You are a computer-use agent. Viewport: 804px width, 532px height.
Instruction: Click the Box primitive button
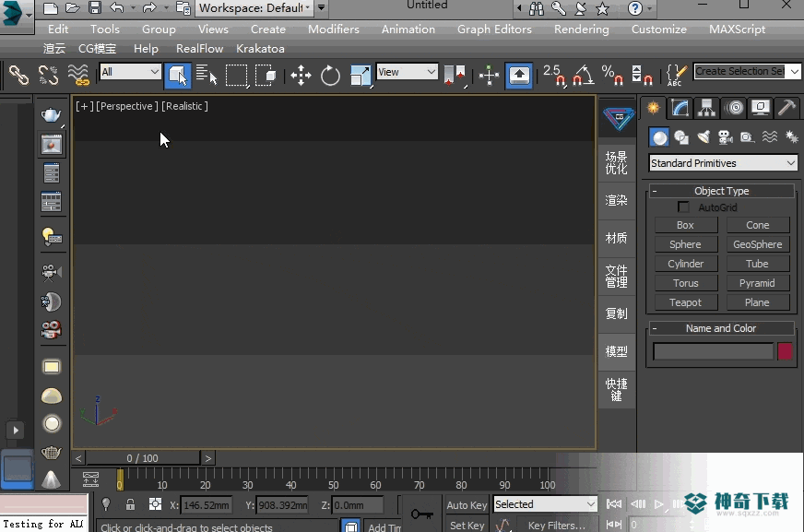tap(686, 225)
